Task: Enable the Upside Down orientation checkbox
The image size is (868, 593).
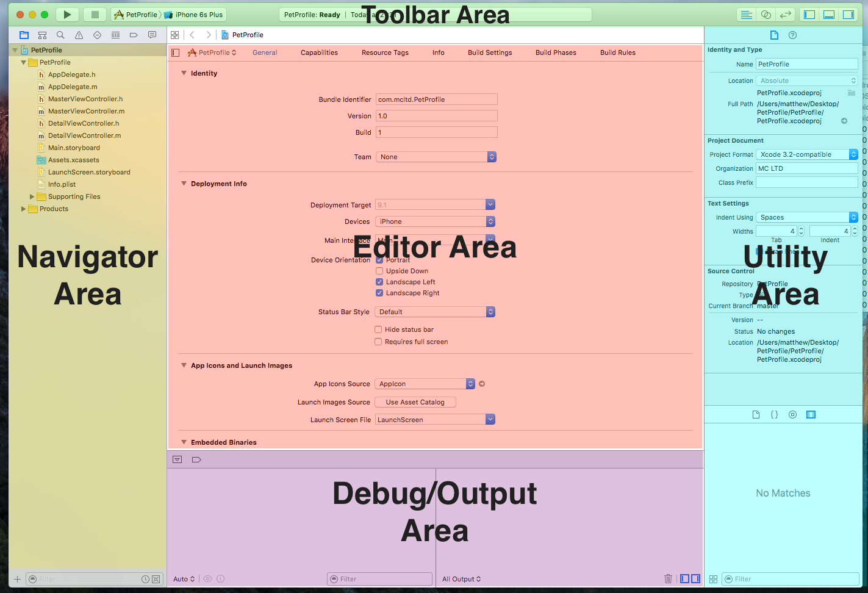Action: point(379,271)
